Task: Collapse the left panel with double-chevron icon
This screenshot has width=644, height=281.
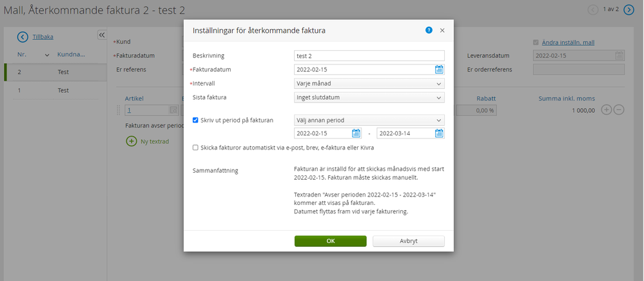Action: [x=101, y=35]
